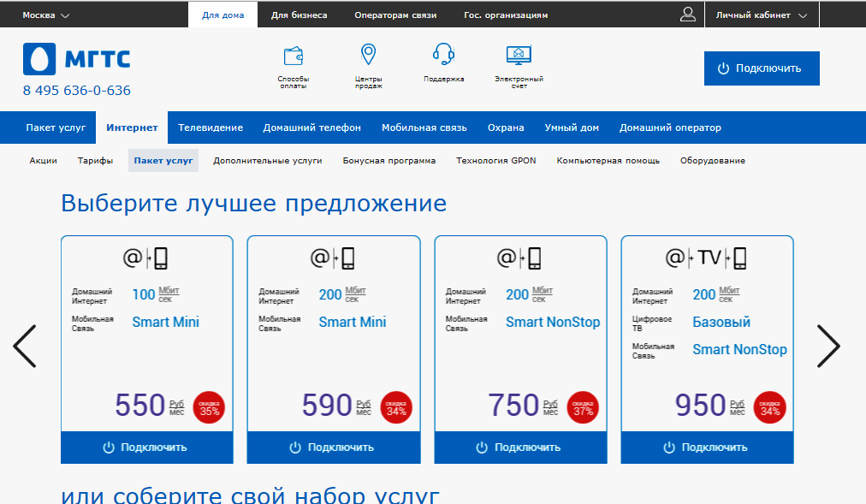This screenshot has width=866, height=504.
Task: Select the Пакет услуг submenu item
Action: pyautogui.click(x=163, y=161)
